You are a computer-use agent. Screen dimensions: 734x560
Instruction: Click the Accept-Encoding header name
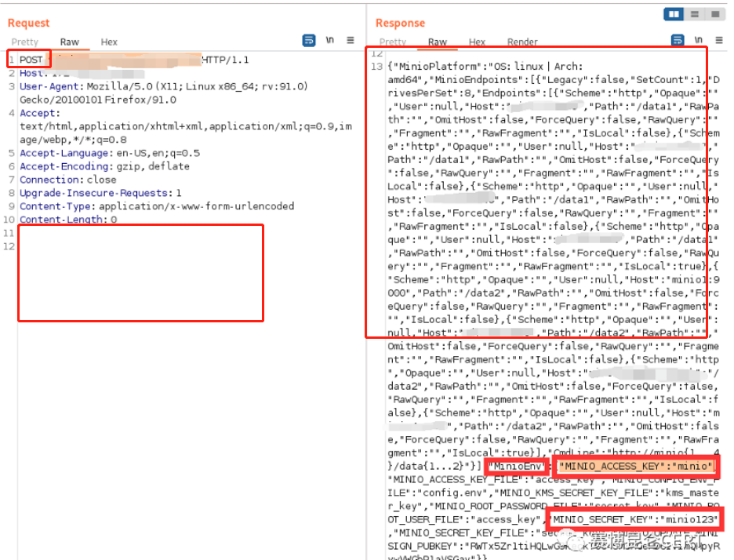(x=64, y=166)
